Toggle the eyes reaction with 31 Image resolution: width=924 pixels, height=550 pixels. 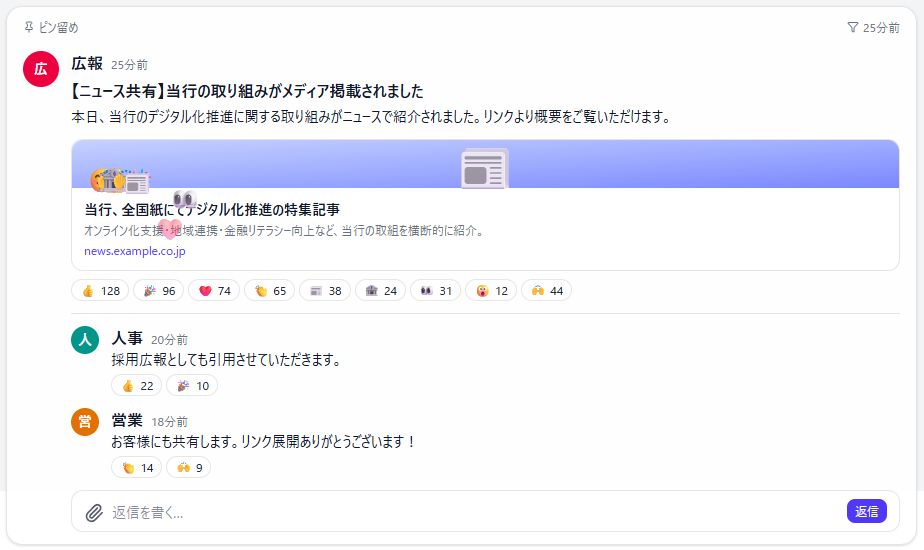[435, 291]
